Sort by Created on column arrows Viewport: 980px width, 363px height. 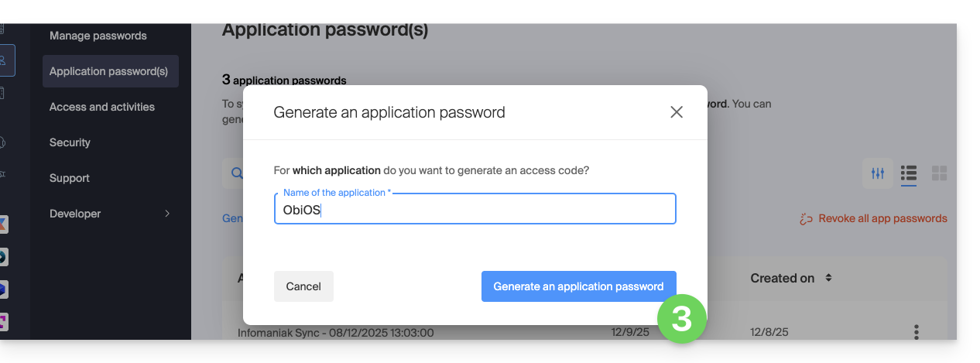coord(828,278)
